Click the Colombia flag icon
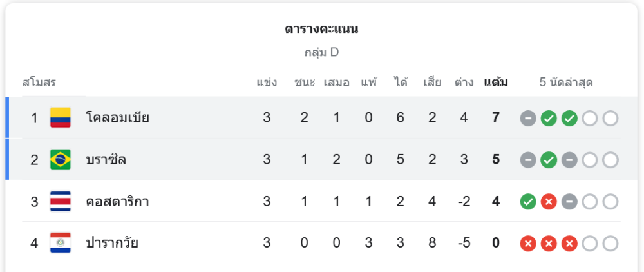 click(61, 117)
